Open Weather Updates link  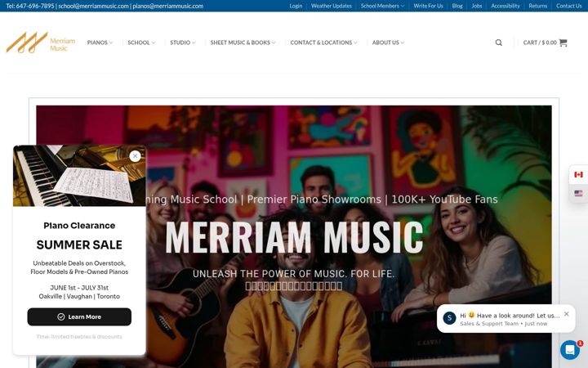pyautogui.click(x=332, y=6)
